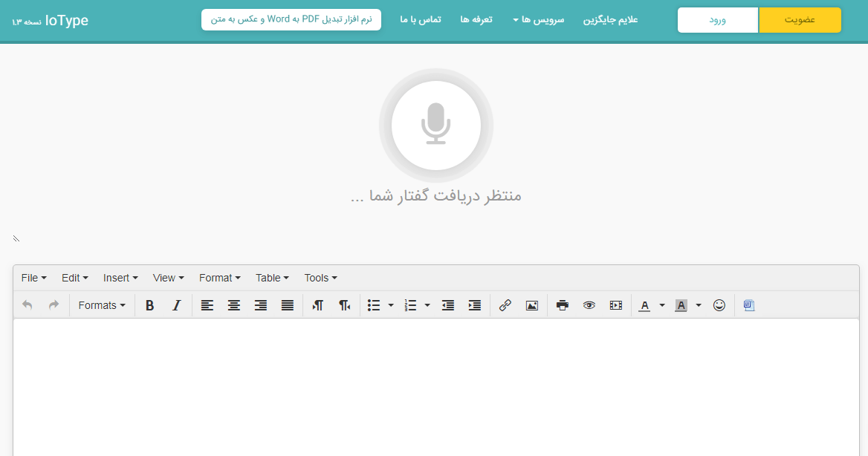Viewport: 868px width, 456px height.
Task: Toggle italic formatting
Action: pos(176,304)
